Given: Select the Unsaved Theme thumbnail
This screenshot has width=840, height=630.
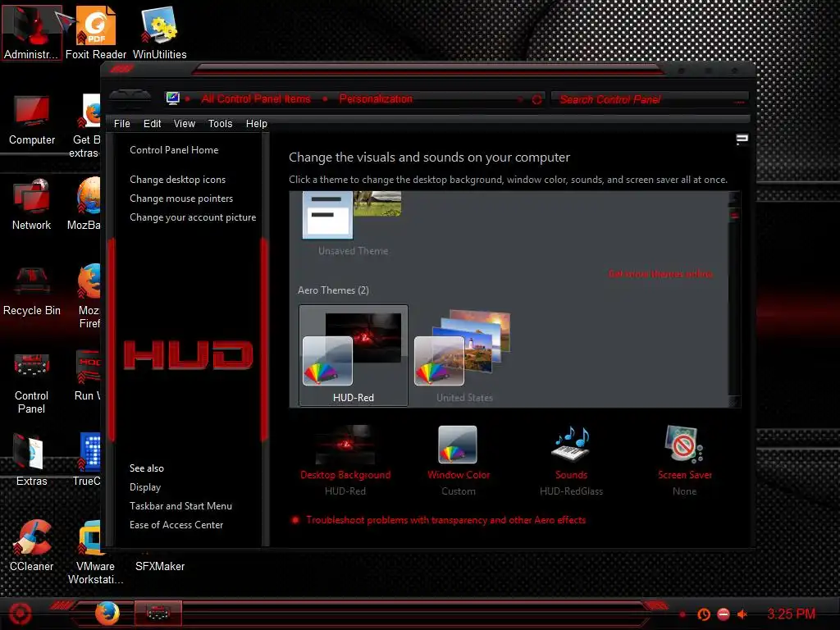Looking at the screenshot, I should coord(353,224).
